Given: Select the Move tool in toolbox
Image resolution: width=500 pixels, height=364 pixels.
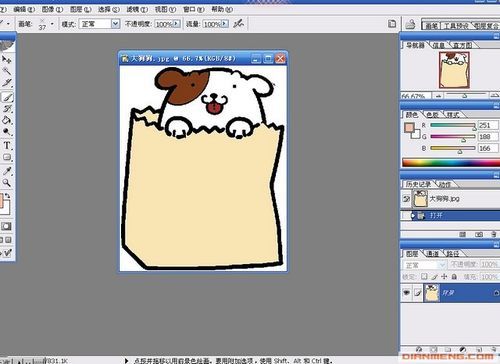Looking at the screenshot, I should point(7,60).
